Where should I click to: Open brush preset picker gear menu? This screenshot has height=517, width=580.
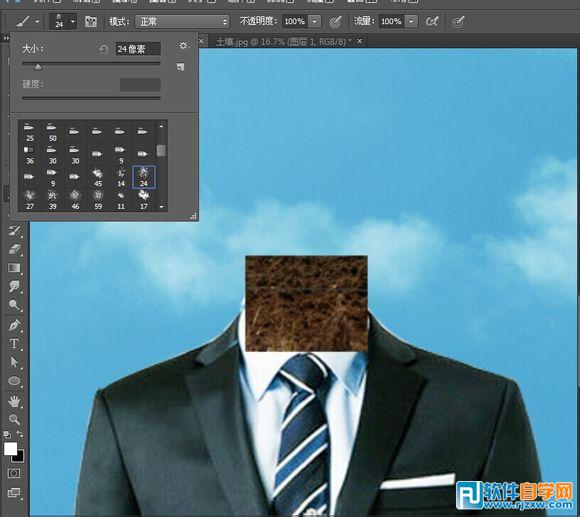tap(183, 45)
